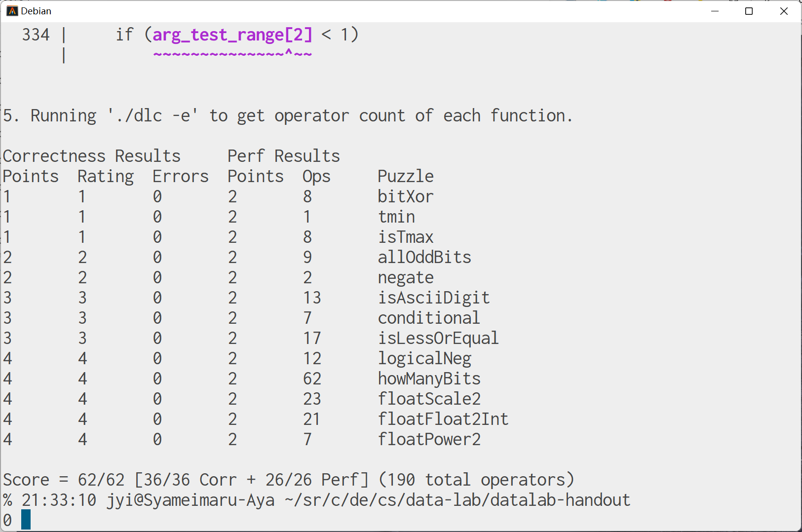Click the 'jyi@Syameimaru-Aya' prompt text
Image resolution: width=802 pixels, height=532 pixels.
click(191, 500)
